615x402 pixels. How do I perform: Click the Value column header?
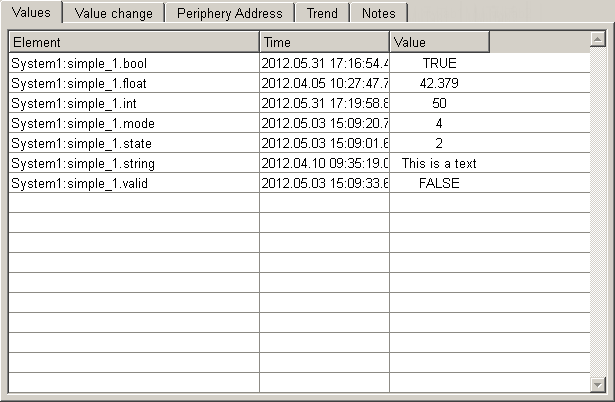(439, 43)
